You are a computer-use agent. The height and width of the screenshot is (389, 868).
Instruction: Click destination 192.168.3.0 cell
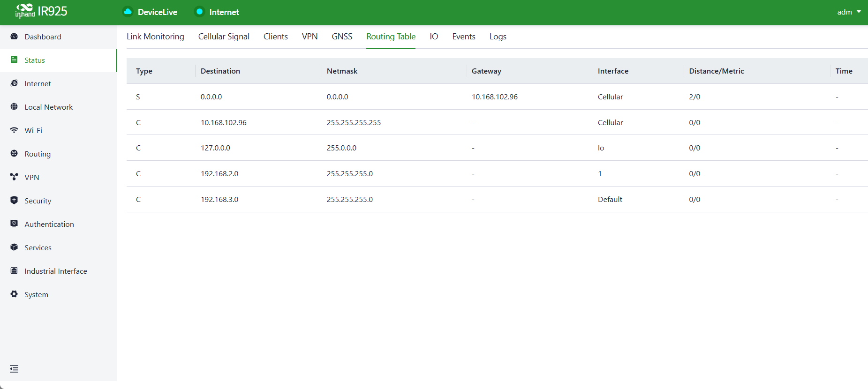[x=219, y=200]
